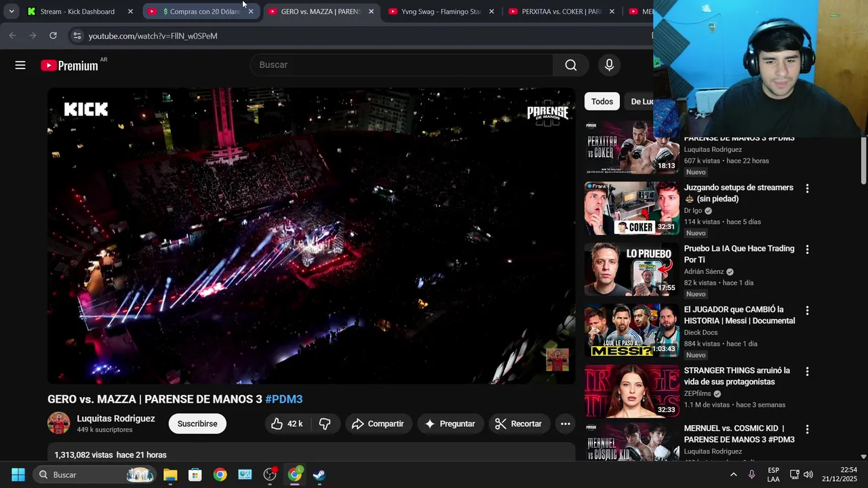Screen dimensions: 868x488
Task: Go back using browser back arrow
Action: point(12,35)
